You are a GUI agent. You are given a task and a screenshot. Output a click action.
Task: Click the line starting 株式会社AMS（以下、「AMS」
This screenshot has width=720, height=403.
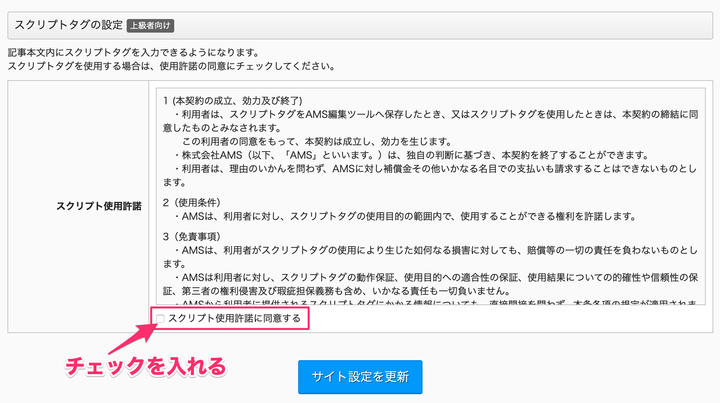coord(412,155)
